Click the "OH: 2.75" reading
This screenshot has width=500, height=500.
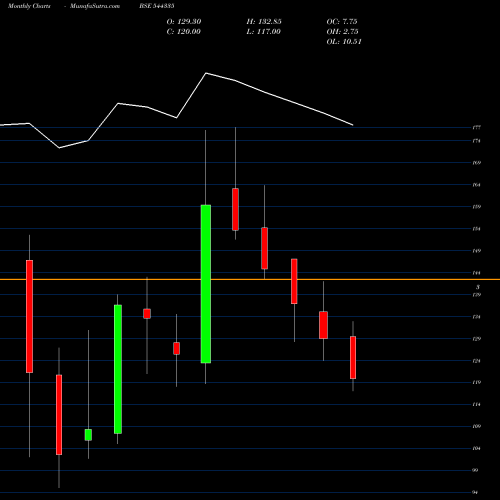(x=342, y=32)
